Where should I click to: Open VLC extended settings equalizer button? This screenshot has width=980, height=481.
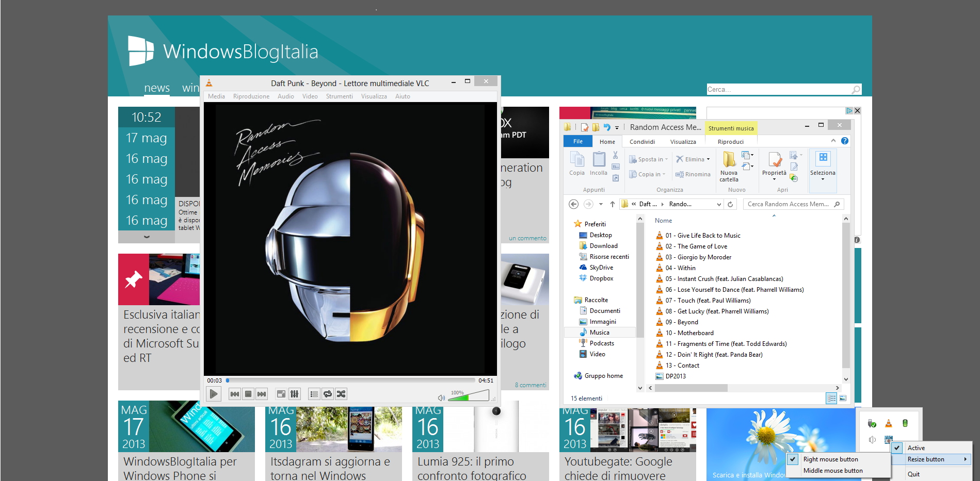click(x=295, y=394)
